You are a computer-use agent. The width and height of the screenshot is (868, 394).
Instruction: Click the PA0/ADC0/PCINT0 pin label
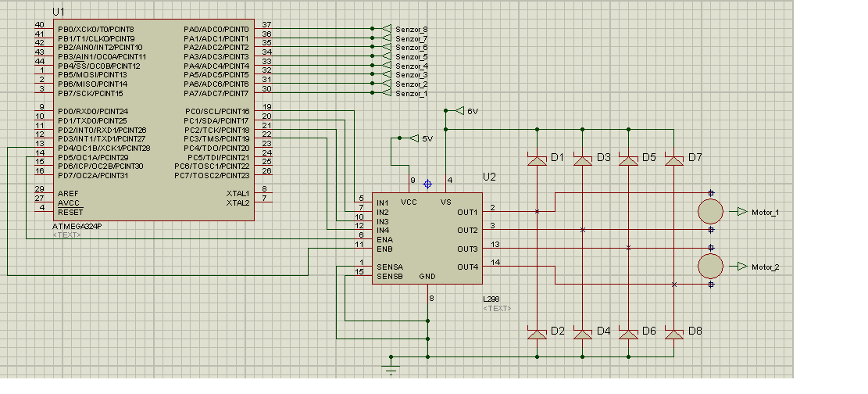(x=216, y=29)
